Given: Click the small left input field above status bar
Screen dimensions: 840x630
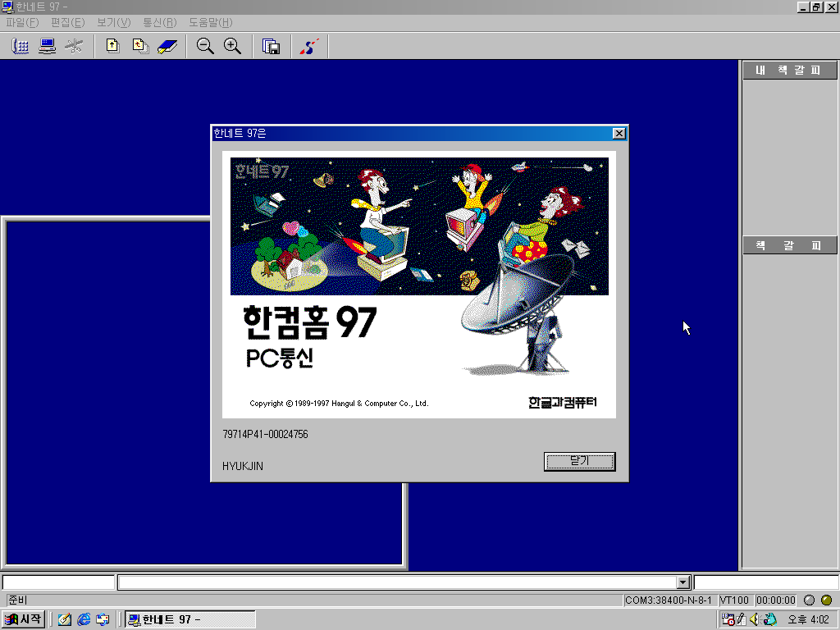Looking at the screenshot, I should [58, 582].
